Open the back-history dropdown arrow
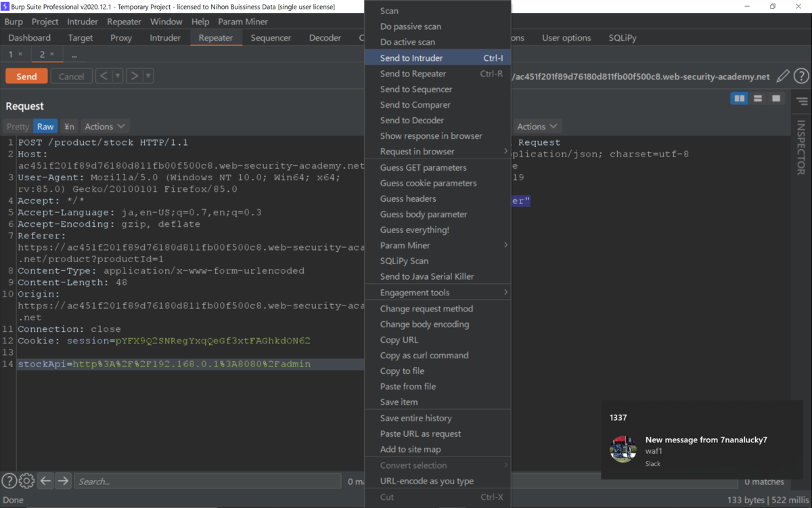 (118, 76)
